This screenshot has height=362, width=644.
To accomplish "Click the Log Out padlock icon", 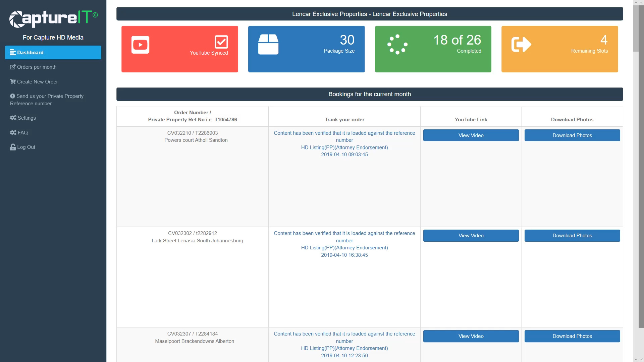I will [12, 147].
